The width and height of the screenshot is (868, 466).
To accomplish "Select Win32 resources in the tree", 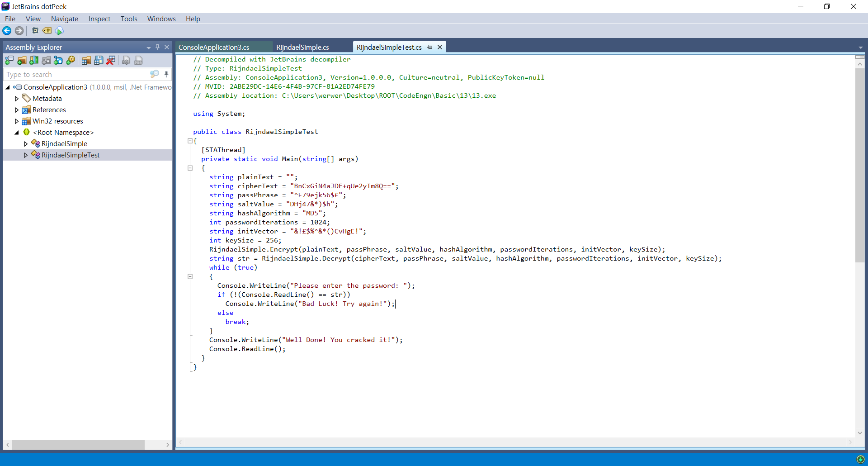I will [x=57, y=121].
